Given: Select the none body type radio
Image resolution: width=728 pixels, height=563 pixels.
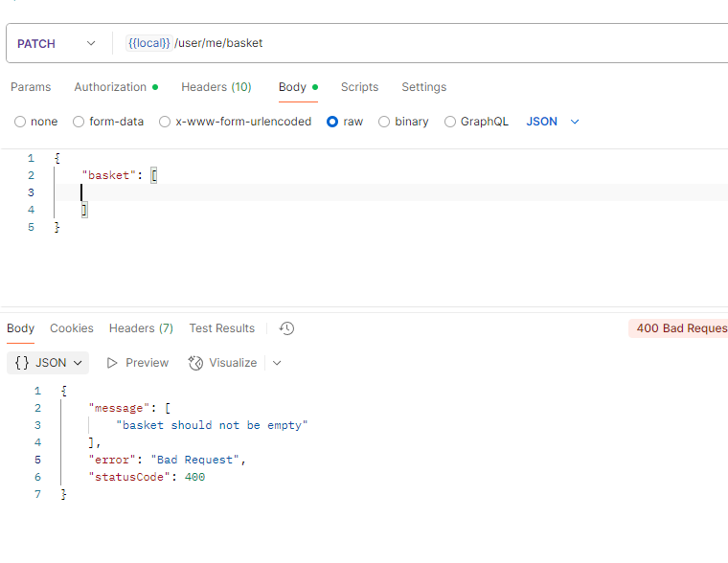Looking at the screenshot, I should click(20, 122).
